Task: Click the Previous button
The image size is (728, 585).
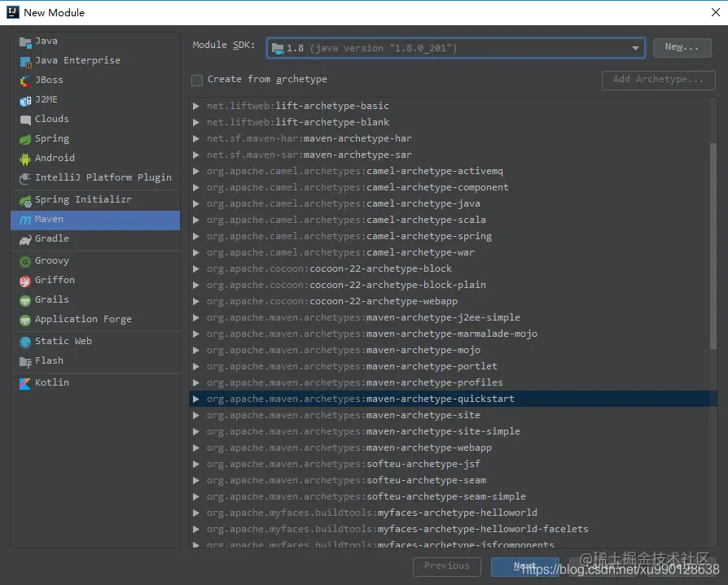Action: click(x=446, y=566)
